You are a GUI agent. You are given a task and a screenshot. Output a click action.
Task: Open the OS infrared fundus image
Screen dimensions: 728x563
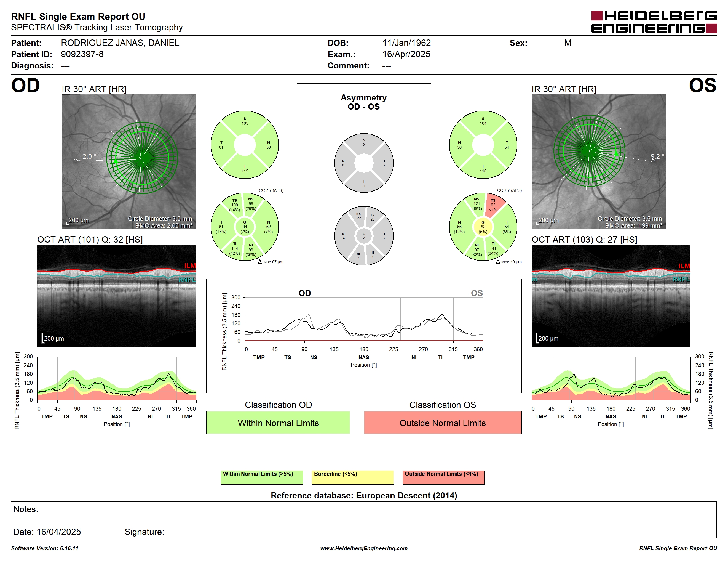(x=599, y=161)
